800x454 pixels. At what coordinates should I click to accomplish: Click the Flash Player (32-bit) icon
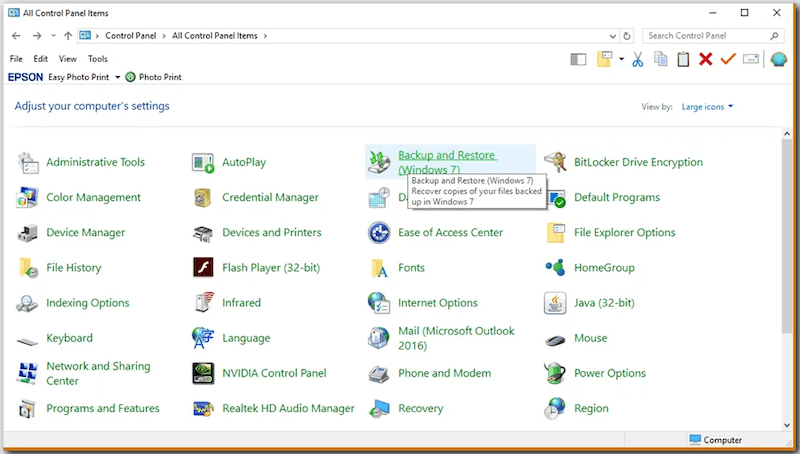click(204, 268)
